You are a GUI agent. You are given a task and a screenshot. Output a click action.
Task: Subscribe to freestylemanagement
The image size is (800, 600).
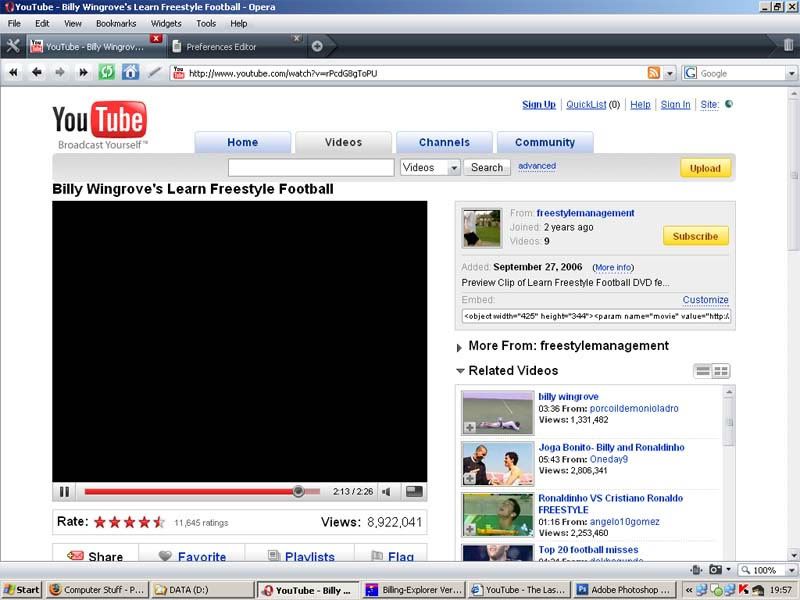point(695,236)
